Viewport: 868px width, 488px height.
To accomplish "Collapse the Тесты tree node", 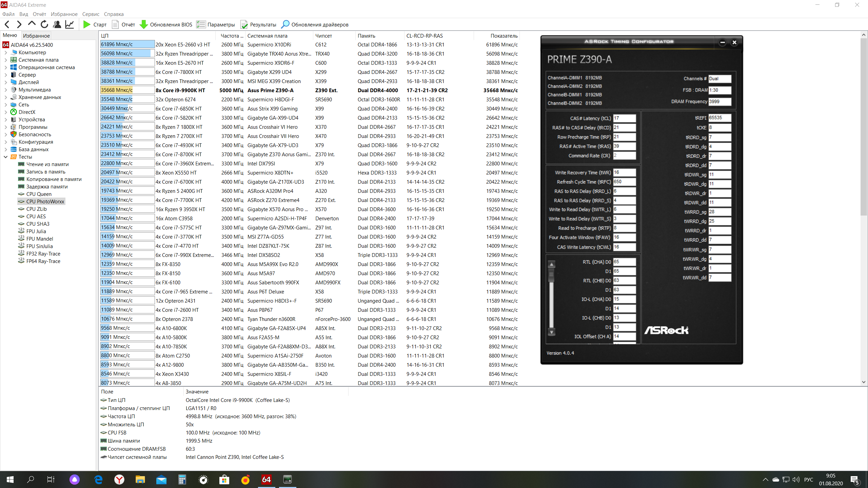I will click(x=5, y=157).
